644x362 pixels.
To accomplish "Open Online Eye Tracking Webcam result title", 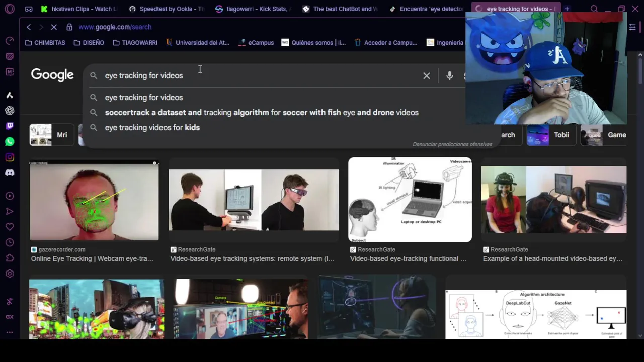I will click(92, 258).
